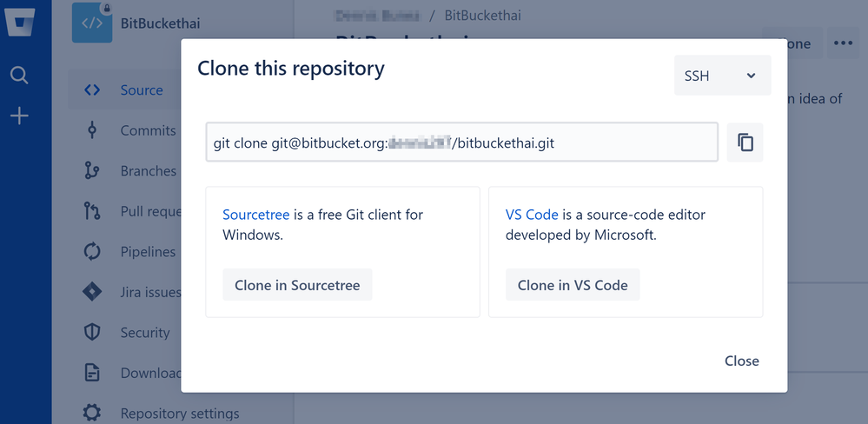Click the git clone command field
This screenshot has width=868, height=424.
[x=462, y=142]
